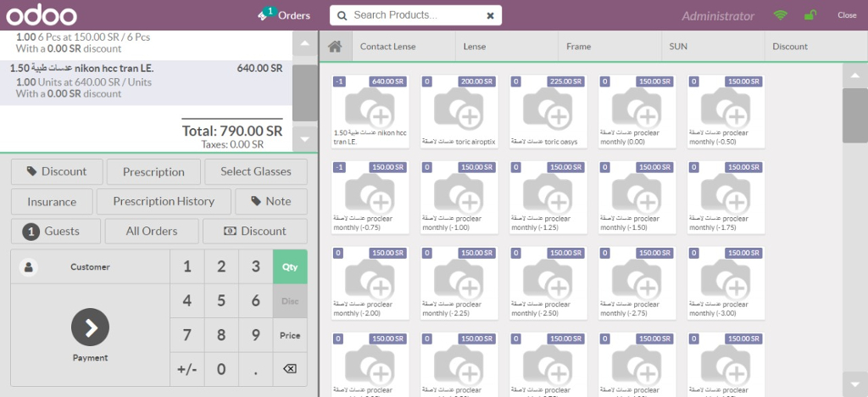
Task: Click the round Payment arrow button
Action: coord(90,328)
